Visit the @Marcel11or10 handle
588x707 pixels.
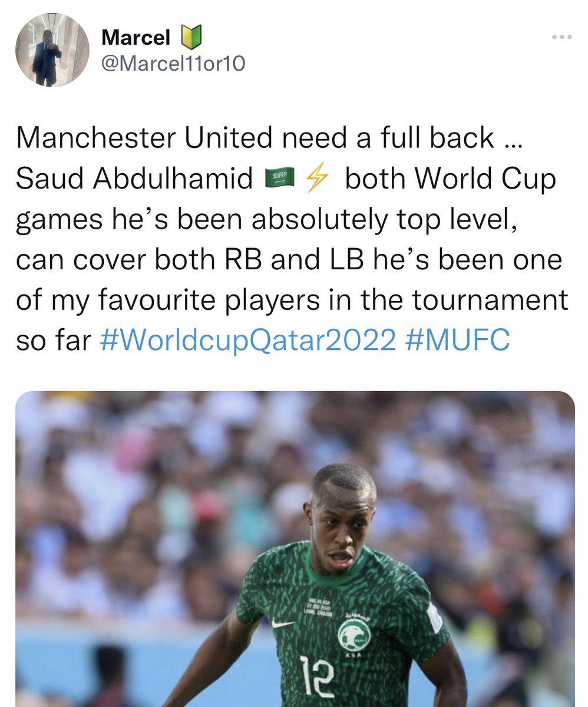[x=173, y=64]
